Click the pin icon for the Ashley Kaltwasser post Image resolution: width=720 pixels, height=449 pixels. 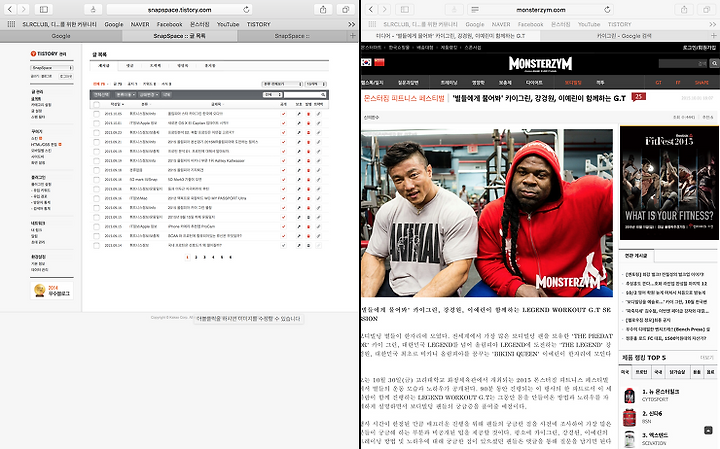click(299, 161)
